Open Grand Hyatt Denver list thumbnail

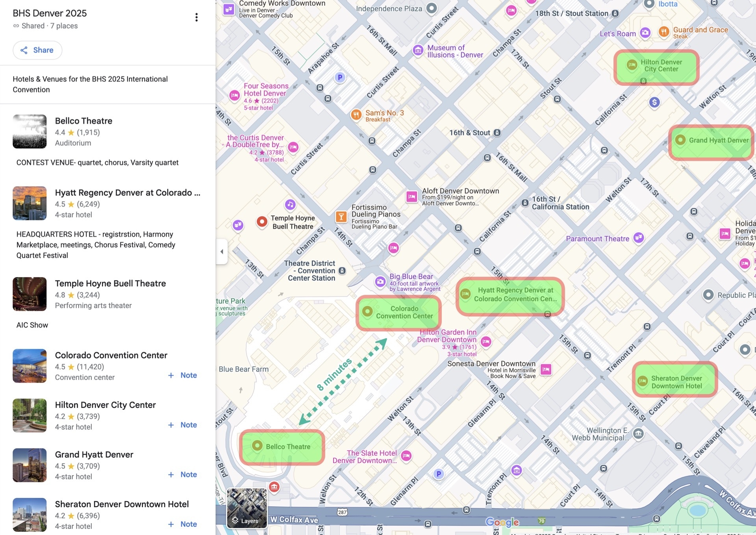30,465
